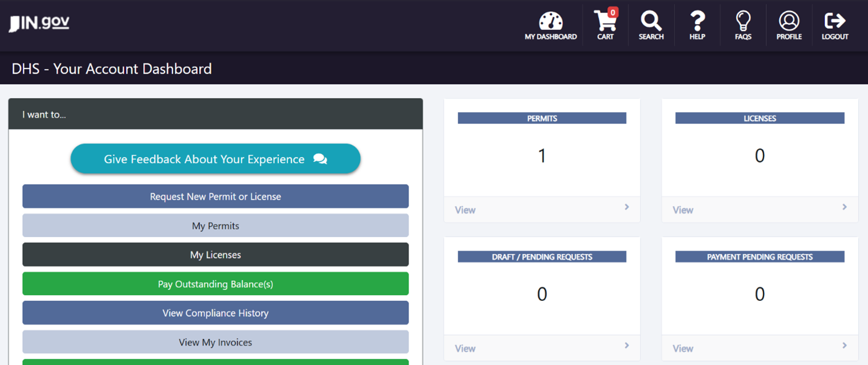
Task: Click the Payment Pending Requests header
Action: coord(759,256)
